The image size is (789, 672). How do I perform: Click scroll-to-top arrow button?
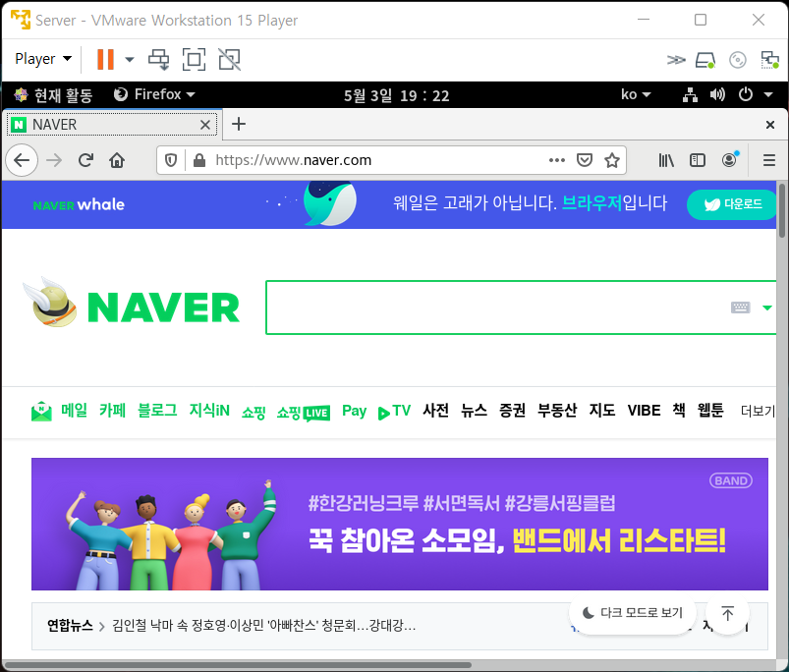click(728, 613)
